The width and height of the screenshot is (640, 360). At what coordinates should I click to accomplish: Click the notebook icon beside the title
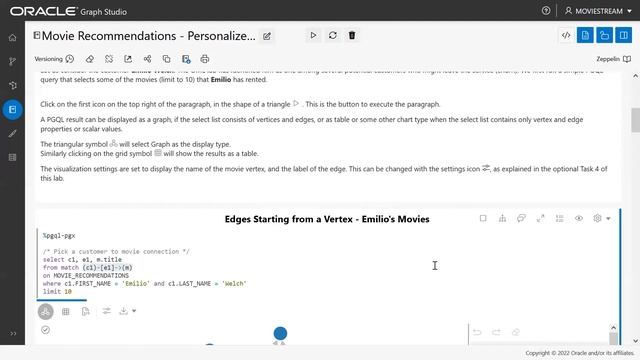click(37, 36)
